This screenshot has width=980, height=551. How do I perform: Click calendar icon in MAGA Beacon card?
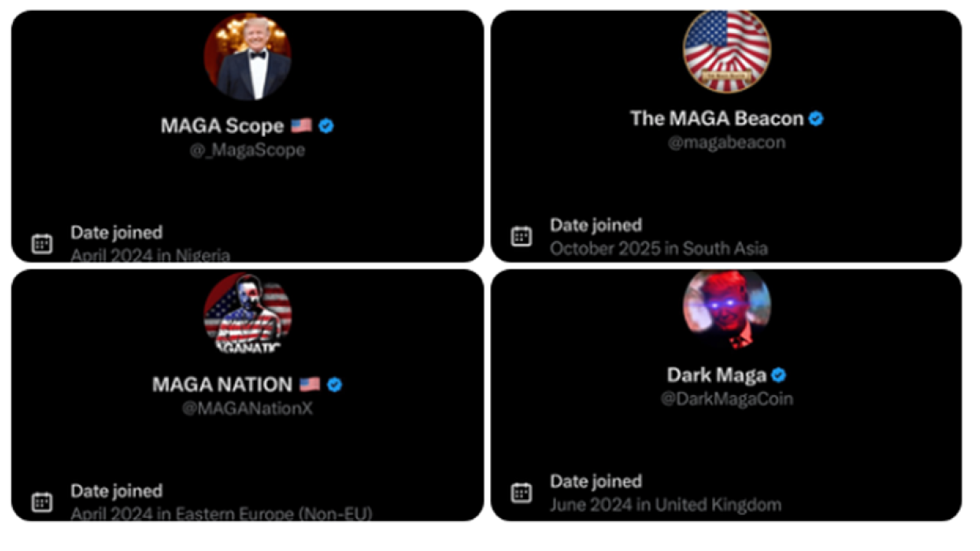click(521, 236)
